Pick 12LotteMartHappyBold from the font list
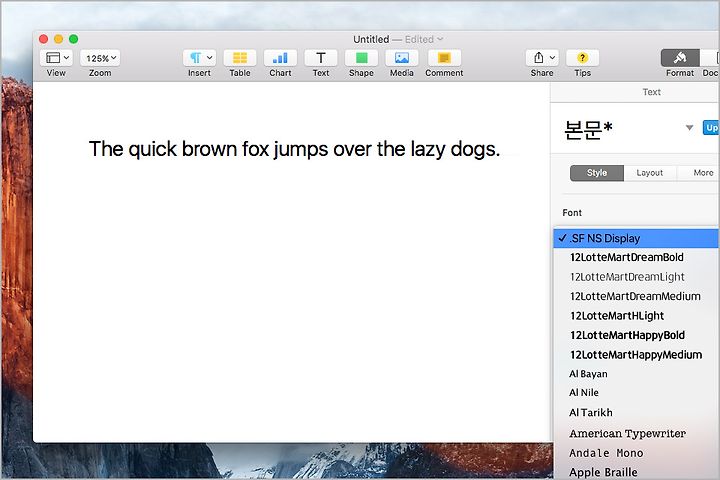This screenshot has height=480, width=720. click(636, 335)
